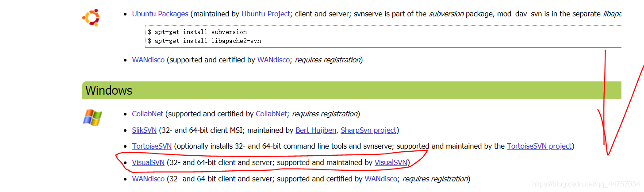The image size is (644, 192).
Task: Click the Ubuntu logo icon
Action: 91,18
